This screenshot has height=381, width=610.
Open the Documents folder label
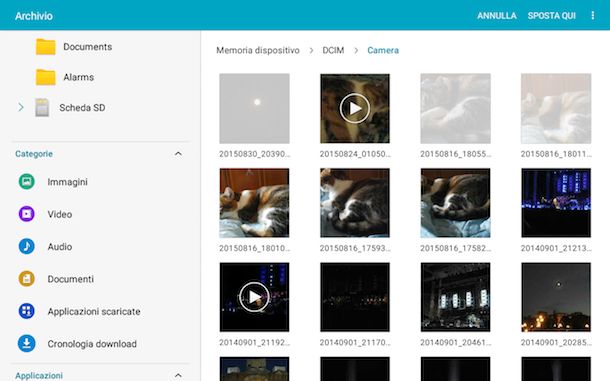(x=88, y=47)
